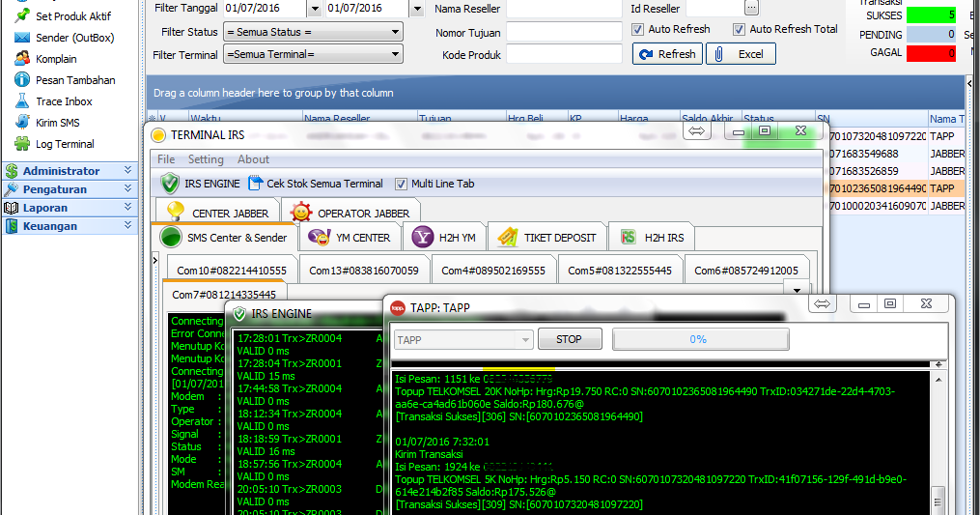This screenshot has width=980, height=515.
Task: Click STOP button in TAPP window
Action: tap(570, 339)
